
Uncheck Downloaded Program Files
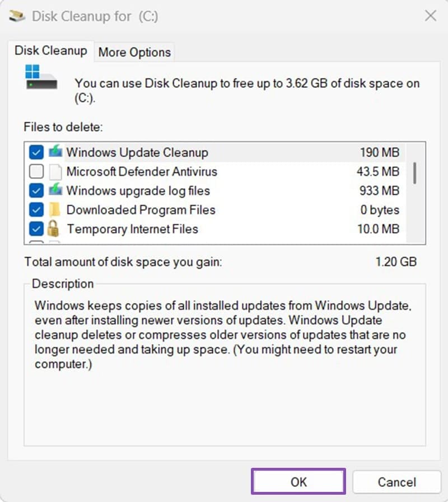[x=36, y=210]
